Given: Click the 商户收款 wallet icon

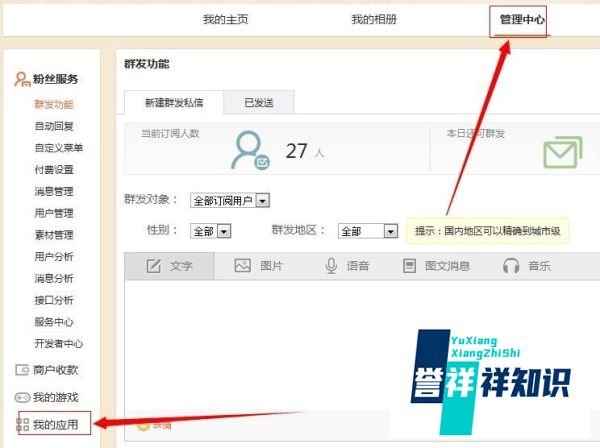Looking at the screenshot, I should [x=22, y=370].
